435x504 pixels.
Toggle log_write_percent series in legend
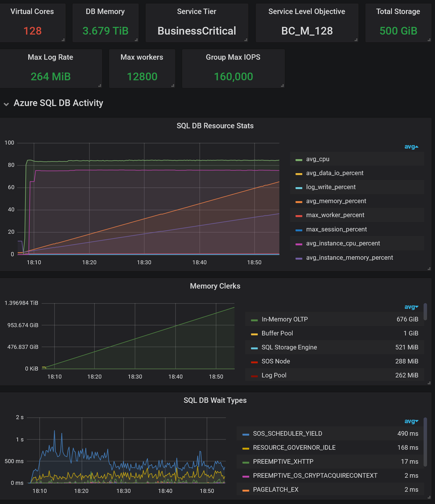coord(331,187)
